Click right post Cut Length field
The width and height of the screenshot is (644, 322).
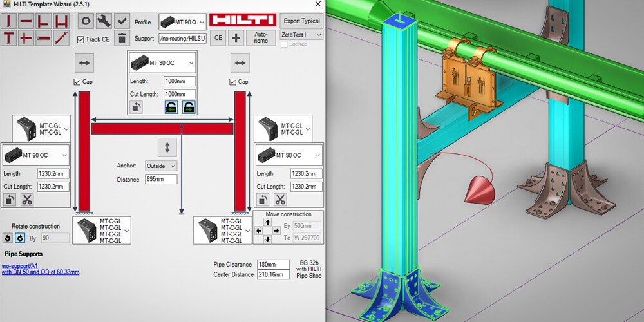click(307, 187)
